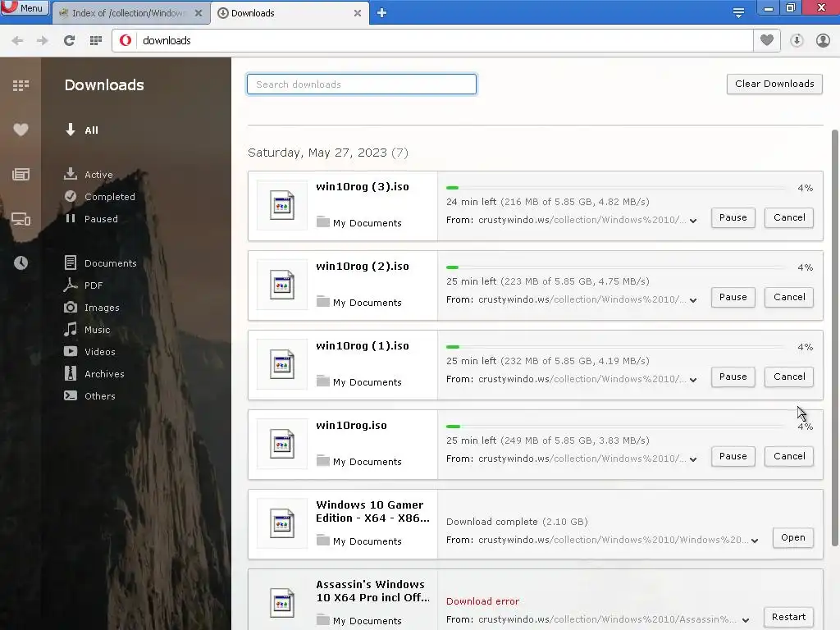Open a new tab with plus button

click(x=381, y=13)
